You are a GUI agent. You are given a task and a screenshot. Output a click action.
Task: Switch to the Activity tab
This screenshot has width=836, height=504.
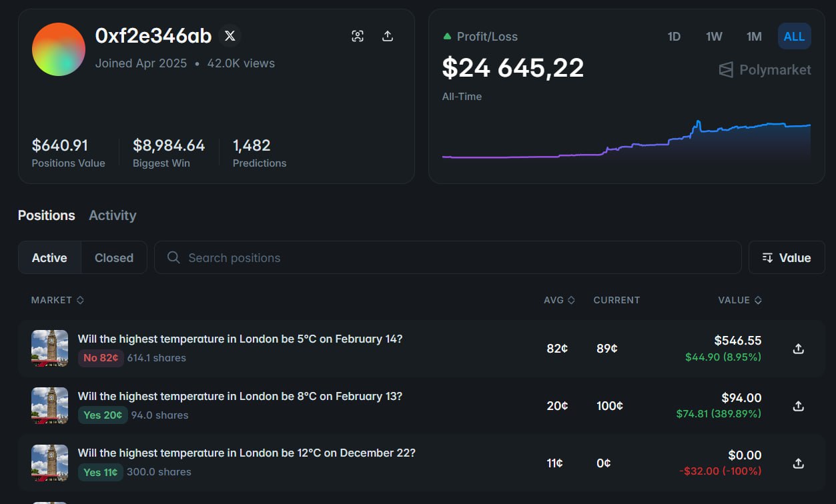(x=112, y=215)
